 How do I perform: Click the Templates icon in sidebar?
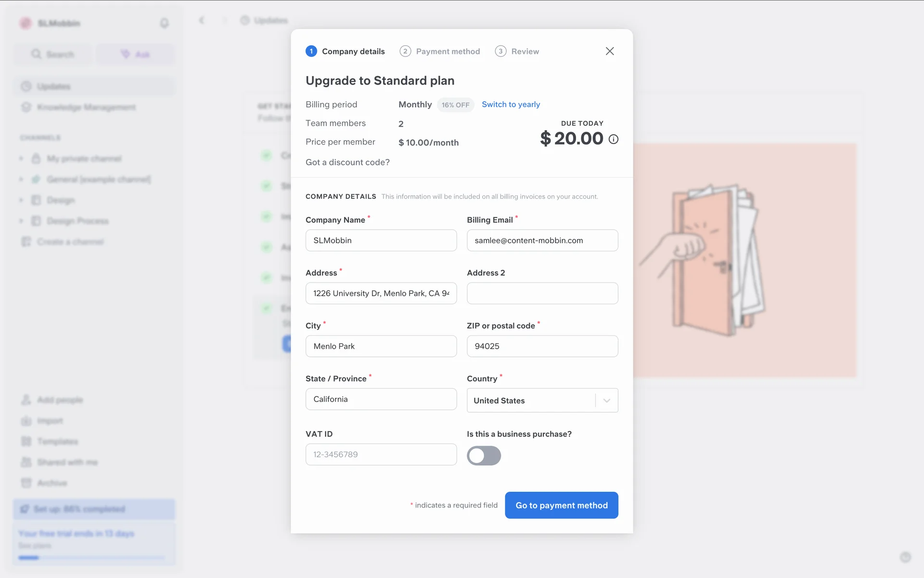pos(26,441)
